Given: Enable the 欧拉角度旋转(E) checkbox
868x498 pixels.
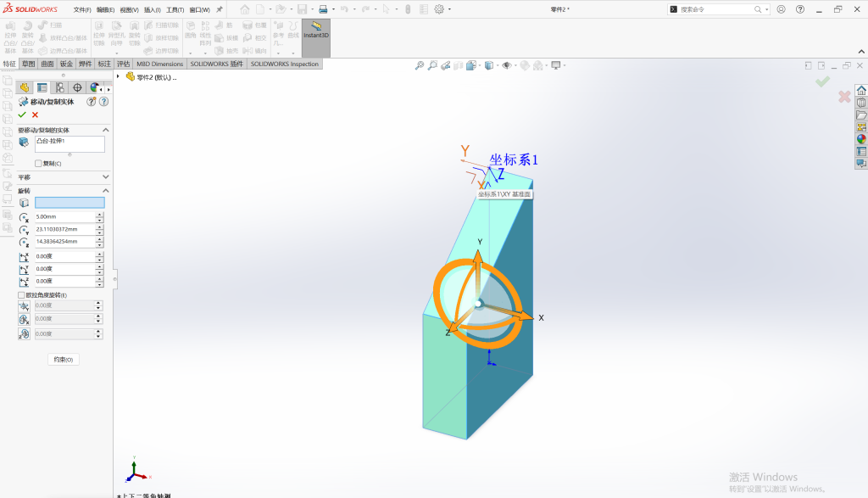Looking at the screenshot, I should tap(21, 295).
